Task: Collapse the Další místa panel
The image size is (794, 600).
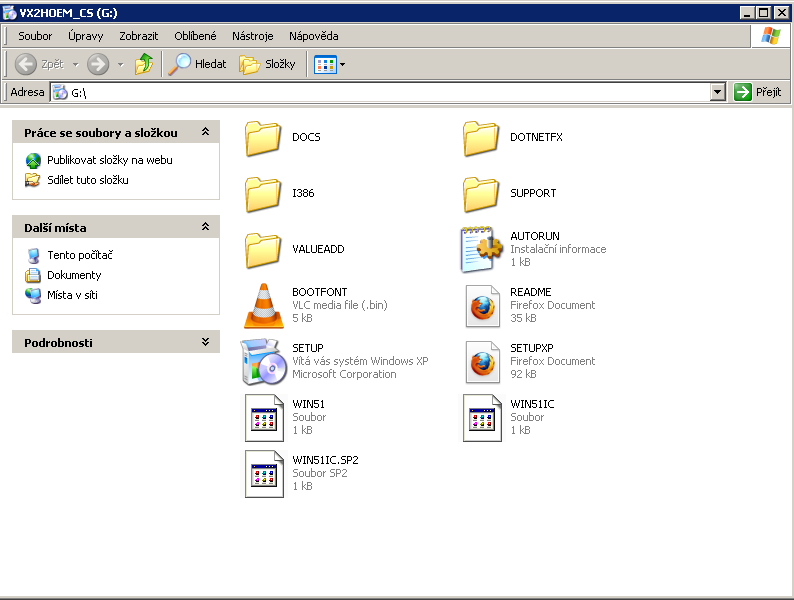Action: coord(205,228)
